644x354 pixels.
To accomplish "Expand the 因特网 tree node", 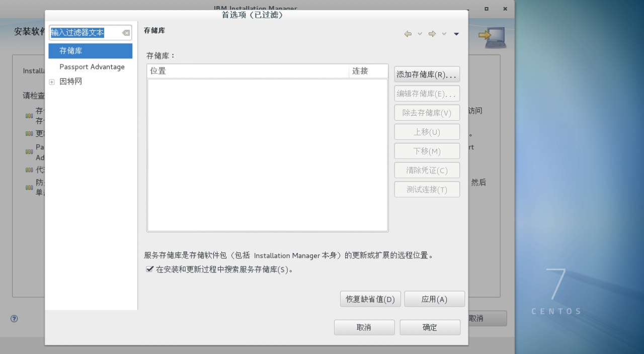I will pyautogui.click(x=52, y=82).
